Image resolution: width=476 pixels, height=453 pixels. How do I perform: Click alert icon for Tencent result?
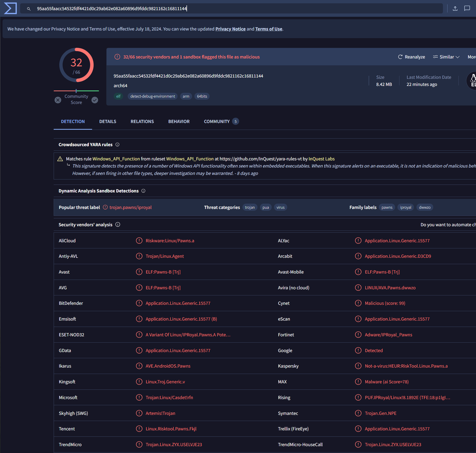(139, 429)
